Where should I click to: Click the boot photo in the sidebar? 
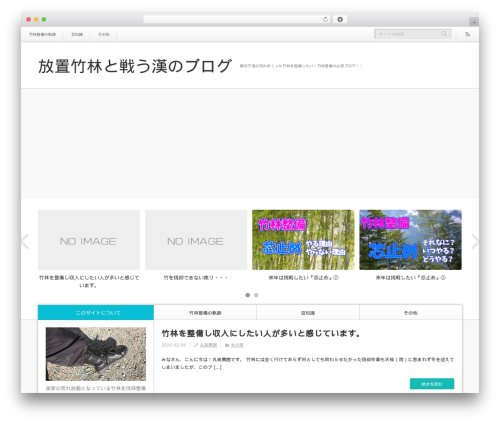(x=96, y=354)
